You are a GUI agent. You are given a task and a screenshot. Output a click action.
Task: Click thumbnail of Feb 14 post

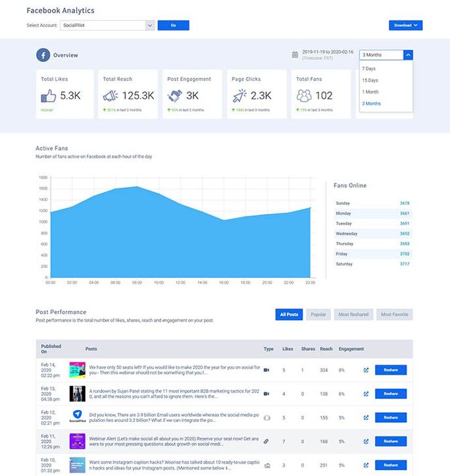78,370
